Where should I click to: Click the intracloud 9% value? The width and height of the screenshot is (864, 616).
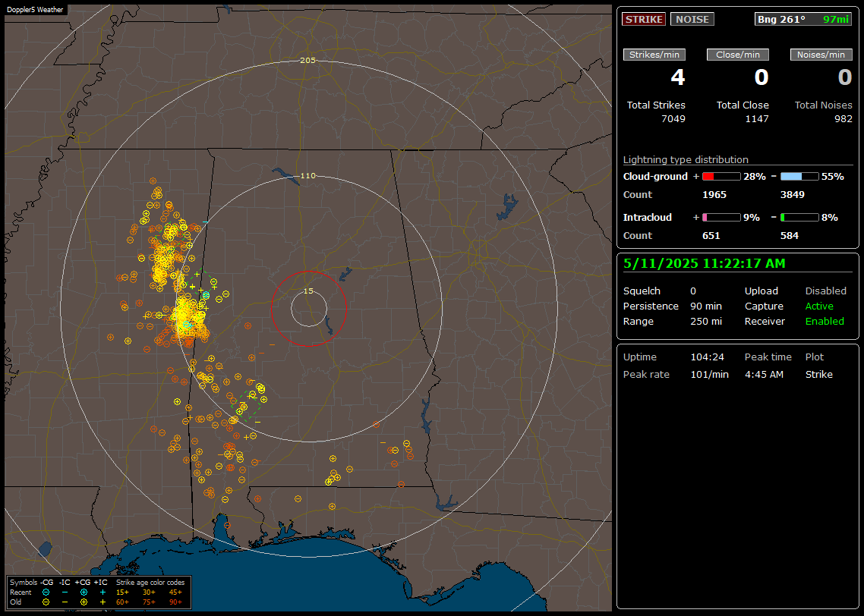752,218
